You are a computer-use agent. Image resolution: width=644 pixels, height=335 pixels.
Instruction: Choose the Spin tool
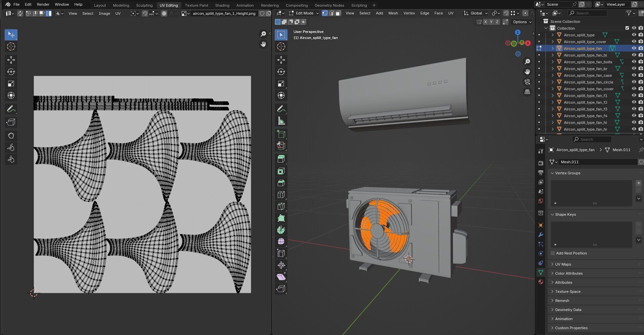(281, 230)
